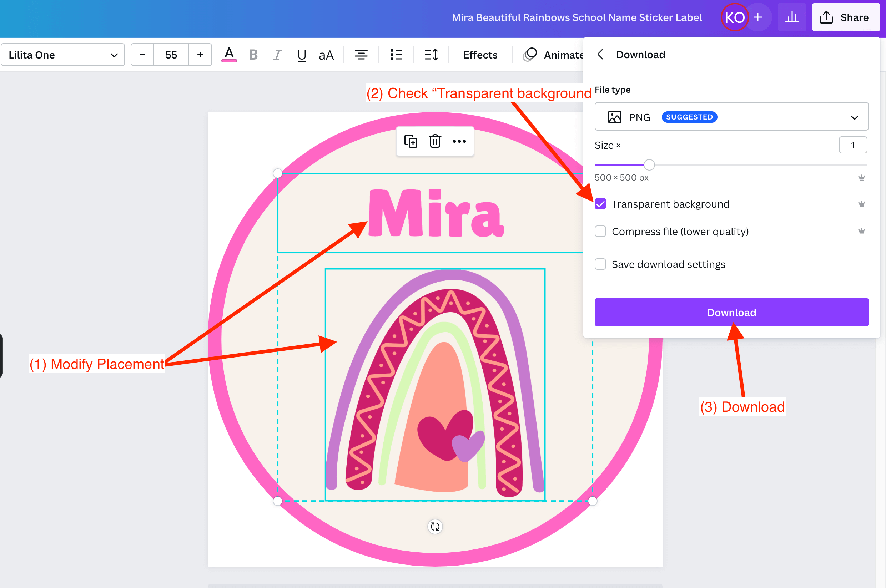
Task: Open the Effects menu
Action: (x=480, y=55)
